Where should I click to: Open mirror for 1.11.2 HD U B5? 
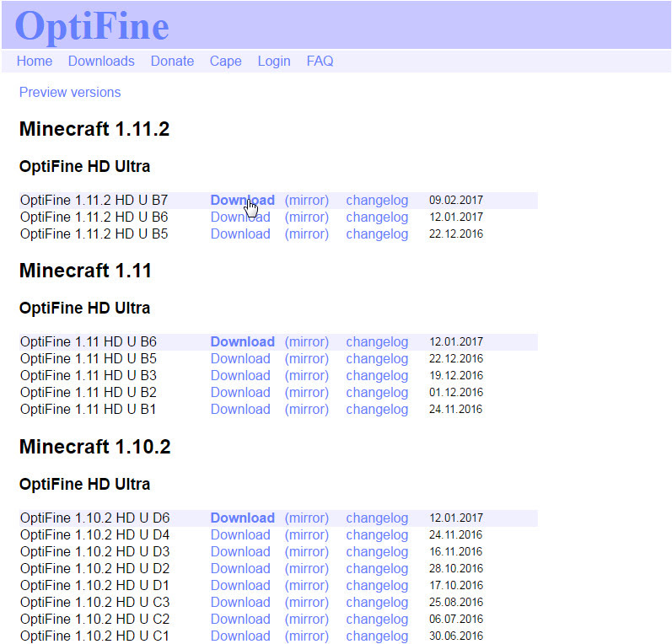pos(307,234)
